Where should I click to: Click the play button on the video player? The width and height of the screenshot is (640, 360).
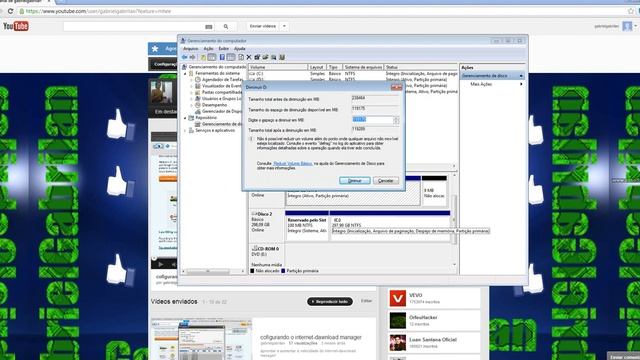tap(160, 264)
